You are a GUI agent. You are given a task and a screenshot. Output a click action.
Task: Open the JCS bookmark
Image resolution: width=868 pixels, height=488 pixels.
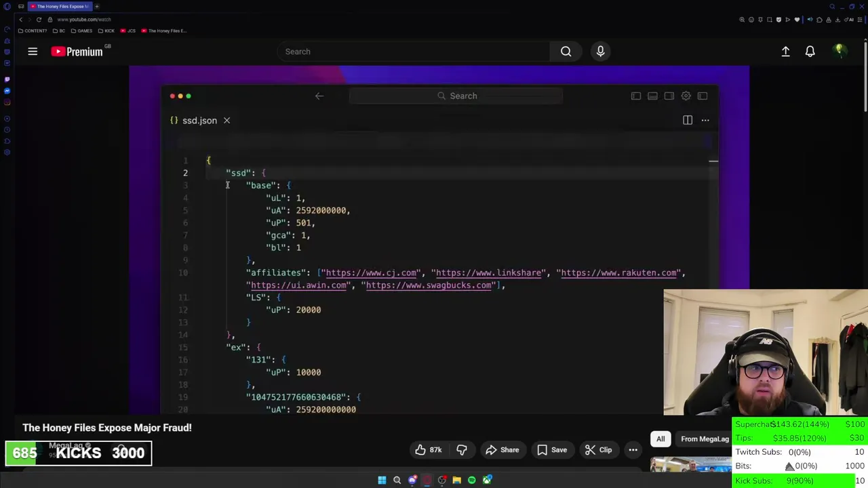(128, 30)
